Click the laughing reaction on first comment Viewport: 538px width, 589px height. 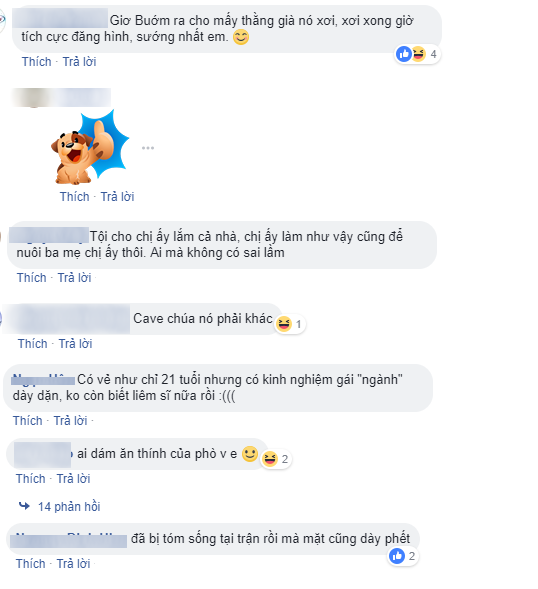tap(419, 54)
